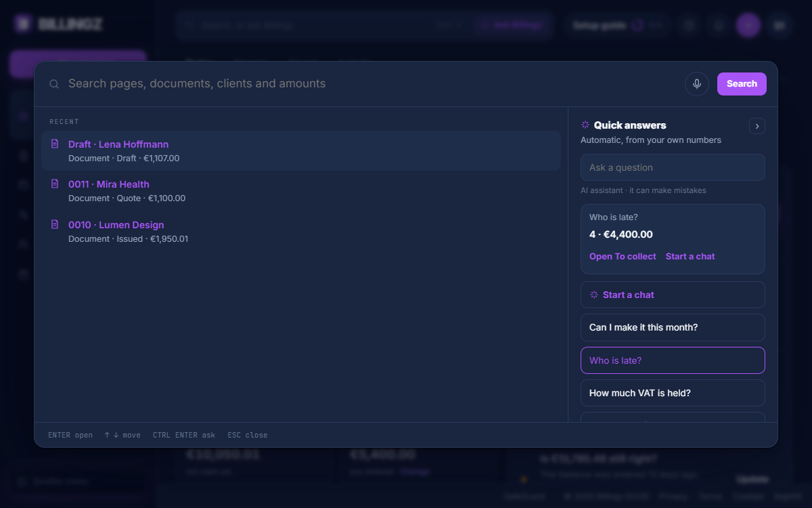Viewport: 812px width, 508px height.
Task: Choose How much VAT is held? question
Action: point(673,393)
